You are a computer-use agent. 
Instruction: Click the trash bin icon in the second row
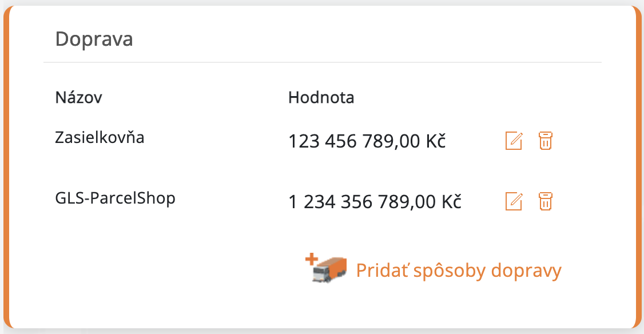[x=545, y=201]
